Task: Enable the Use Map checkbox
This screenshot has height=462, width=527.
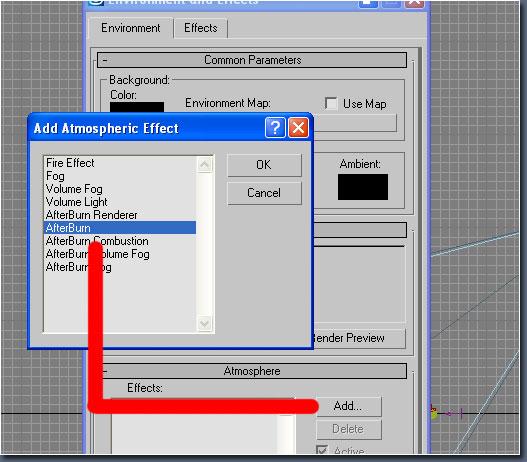Action: click(x=331, y=103)
